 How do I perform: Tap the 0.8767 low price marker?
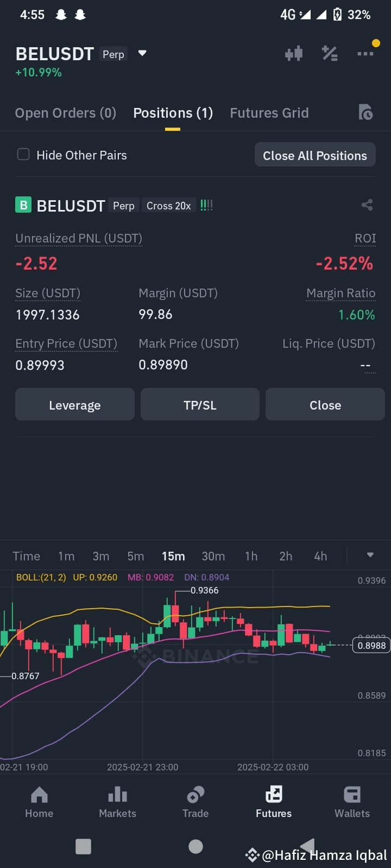pyautogui.click(x=26, y=676)
